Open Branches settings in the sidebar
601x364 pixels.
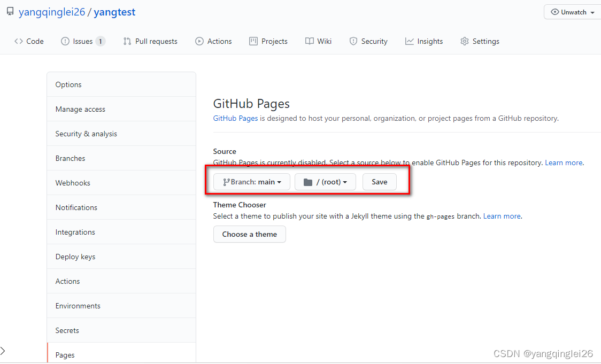coord(121,158)
